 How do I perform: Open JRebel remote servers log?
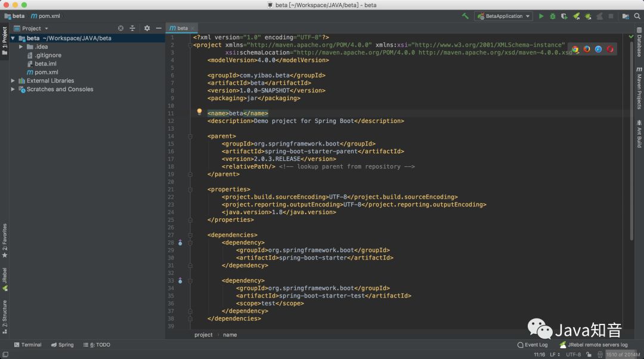(593, 345)
